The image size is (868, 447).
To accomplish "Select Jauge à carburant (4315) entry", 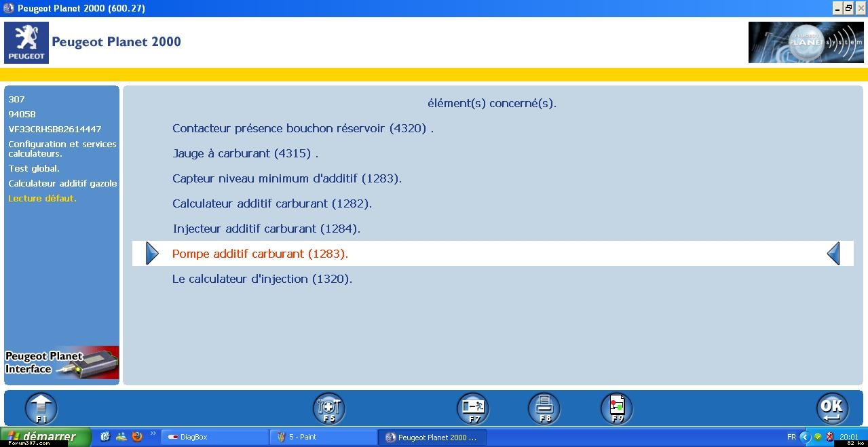I will (x=245, y=153).
